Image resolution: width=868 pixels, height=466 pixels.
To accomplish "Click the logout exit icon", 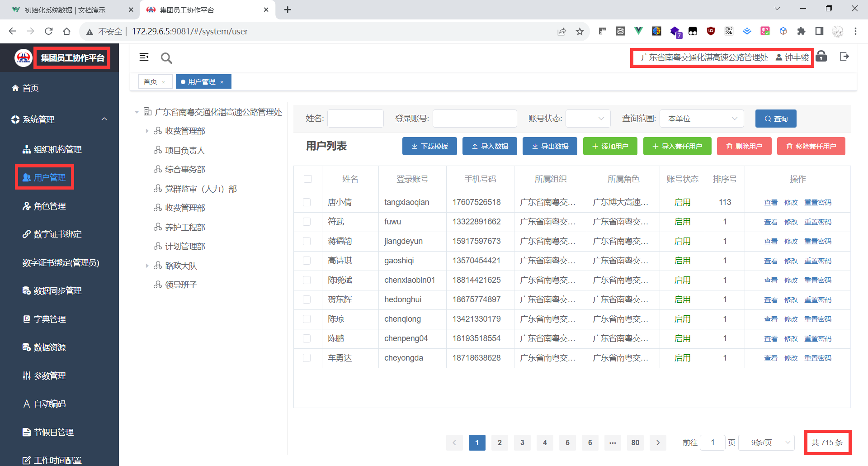I will pos(844,57).
